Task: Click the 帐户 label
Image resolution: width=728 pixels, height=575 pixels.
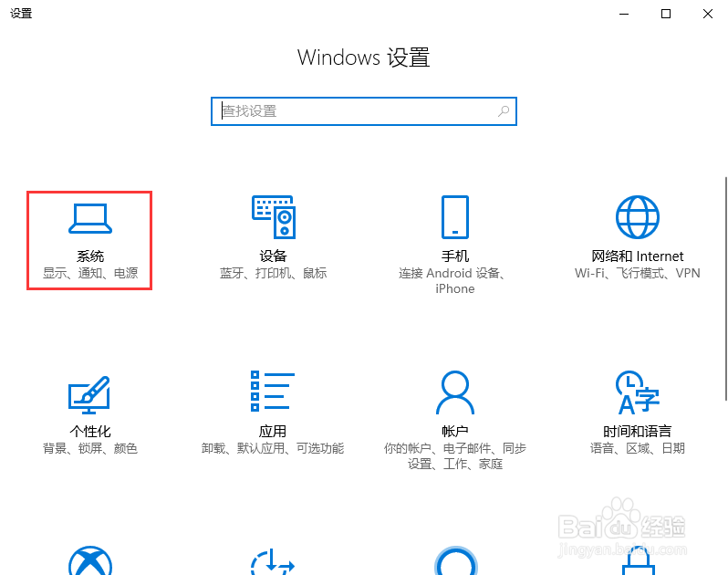Action: (x=455, y=432)
